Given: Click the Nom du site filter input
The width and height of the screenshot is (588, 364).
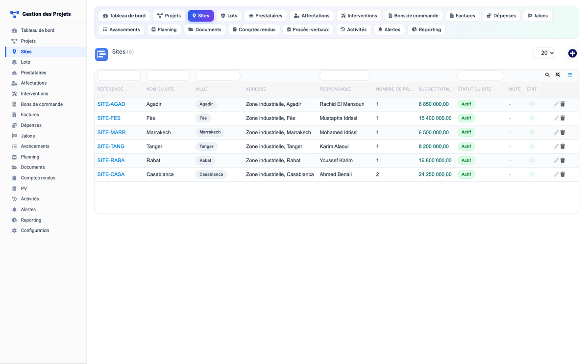Looking at the screenshot, I should click(168, 75).
